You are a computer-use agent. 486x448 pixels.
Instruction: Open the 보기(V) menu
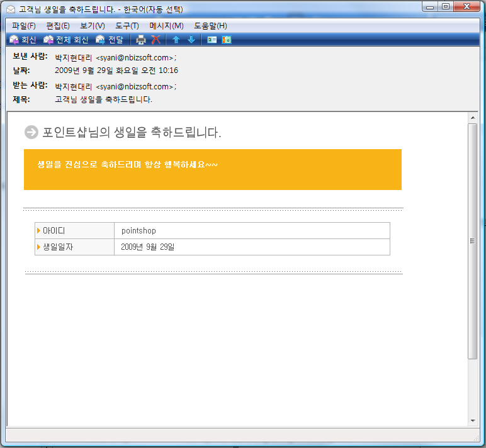(x=93, y=26)
